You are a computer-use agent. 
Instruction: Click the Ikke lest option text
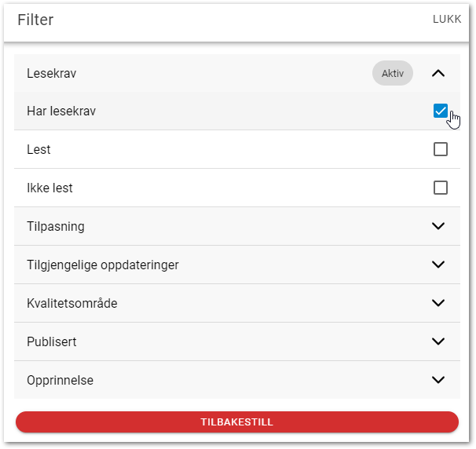(x=49, y=188)
